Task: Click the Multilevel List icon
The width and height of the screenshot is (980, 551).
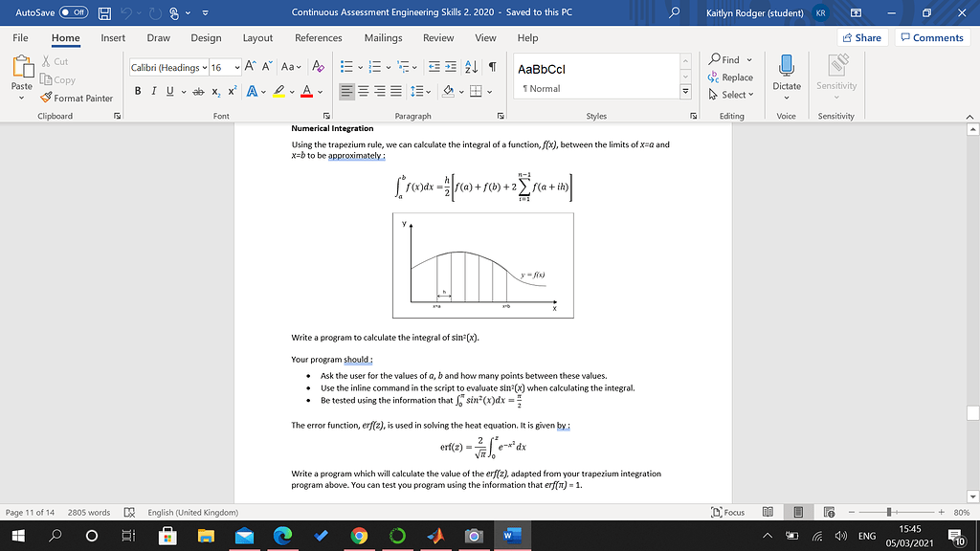Action: point(404,67)
